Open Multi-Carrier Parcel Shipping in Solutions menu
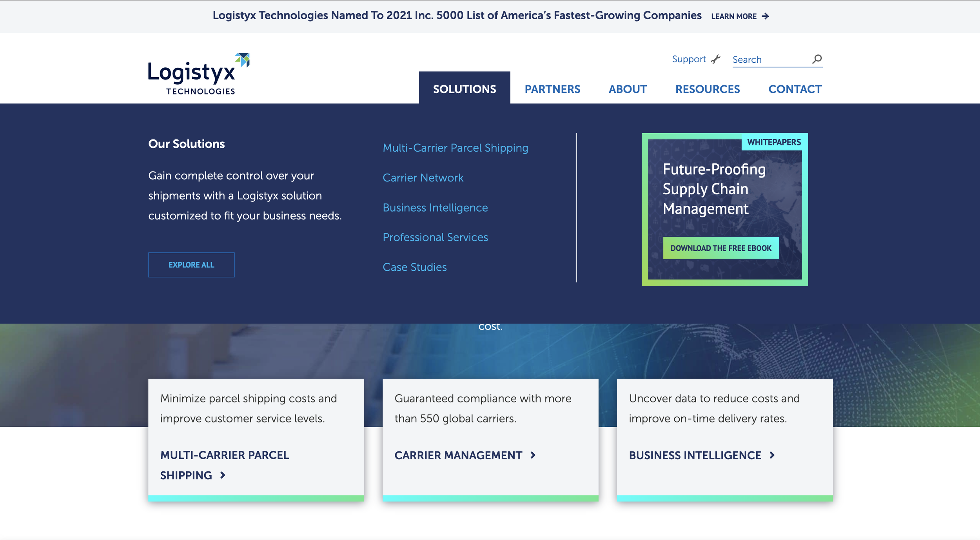Image resolution: width=980 pixels, height=540 pixels. point(456,148)
